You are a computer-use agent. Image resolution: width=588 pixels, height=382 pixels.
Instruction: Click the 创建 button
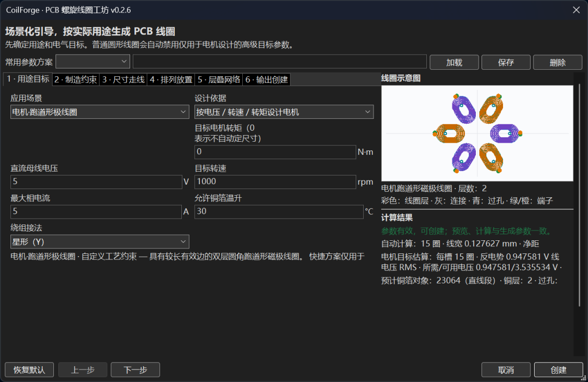559,370
